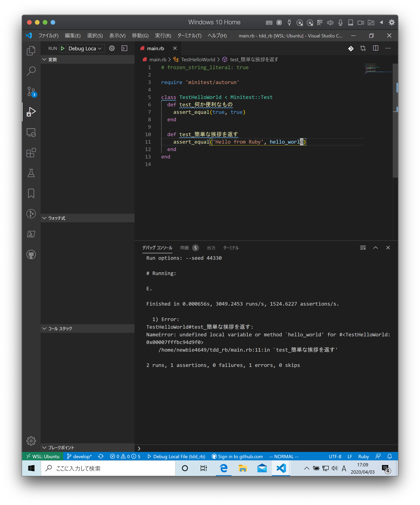Viewport: 420px width, 505px height.
Task: Open the Bookmarks view icon
Action: (31, 193)
